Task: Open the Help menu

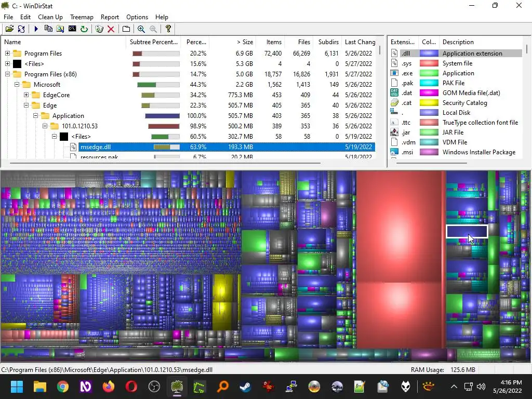Action: [x=162, y=17]
